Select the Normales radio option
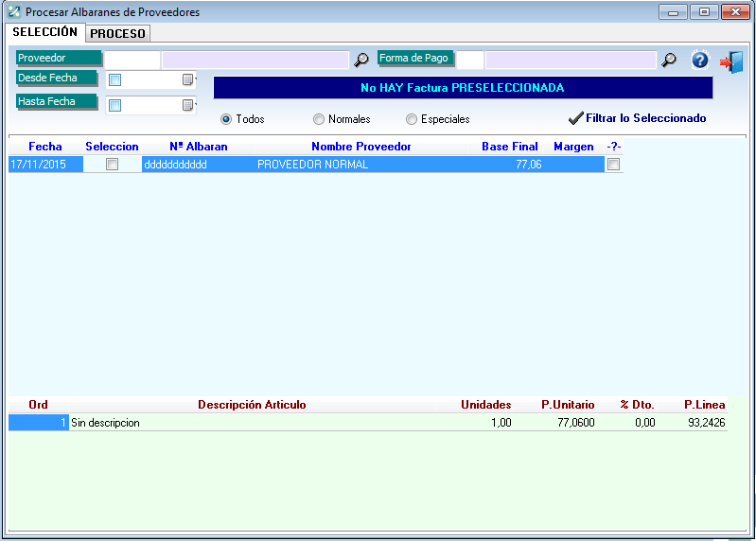This screenshot has height=541, width=756. [x=319, y=119]
